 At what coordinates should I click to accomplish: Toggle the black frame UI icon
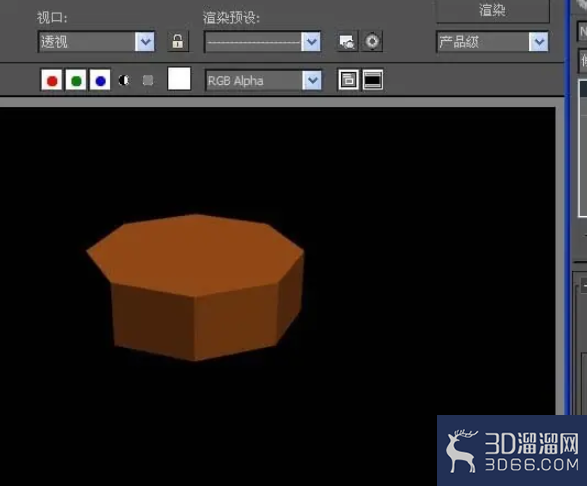point(373,80)
